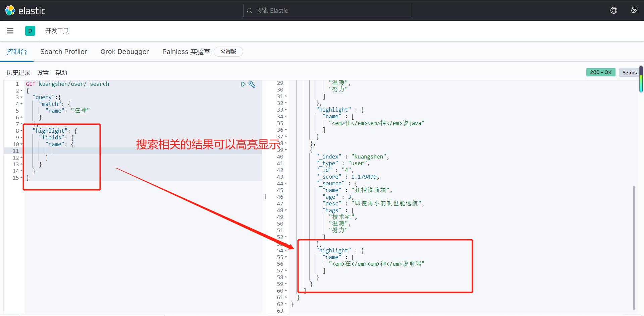This screenshot has width=644, height=316.
Task: Run the request with the play icon
Action: pos(243,84)
